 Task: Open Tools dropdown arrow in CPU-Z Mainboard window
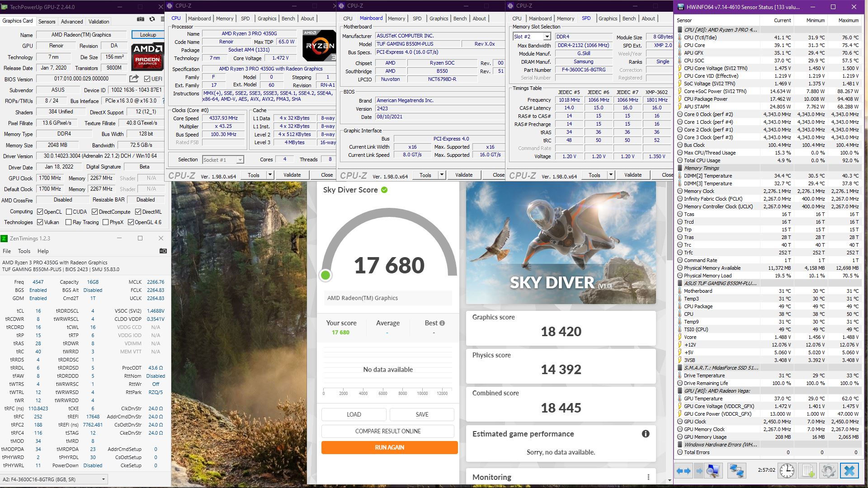click(442, 175)
